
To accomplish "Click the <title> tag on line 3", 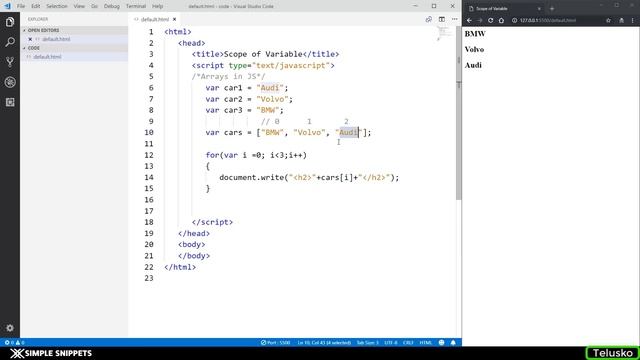I will 208,54.
